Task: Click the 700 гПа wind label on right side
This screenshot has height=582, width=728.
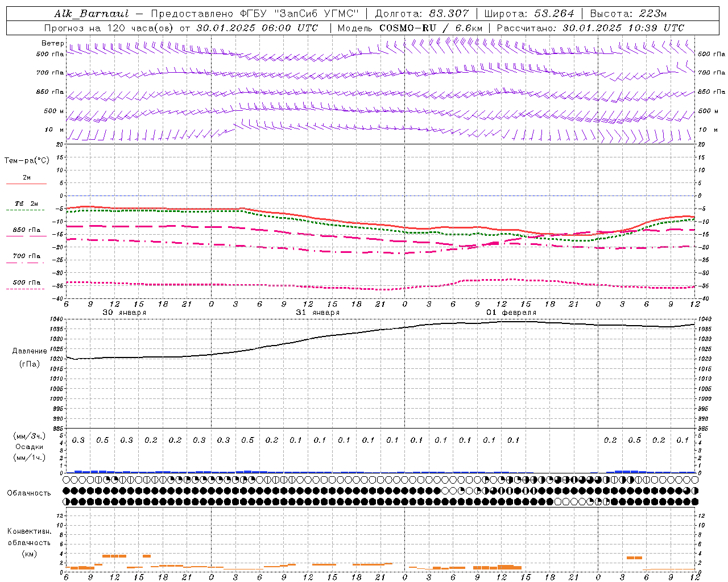Action: (712, 73)
